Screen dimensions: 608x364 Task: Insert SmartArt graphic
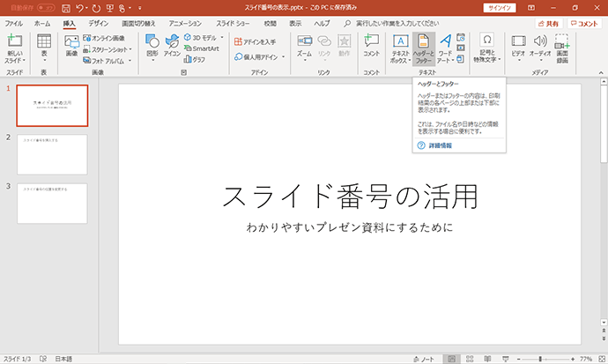[202, 48]
